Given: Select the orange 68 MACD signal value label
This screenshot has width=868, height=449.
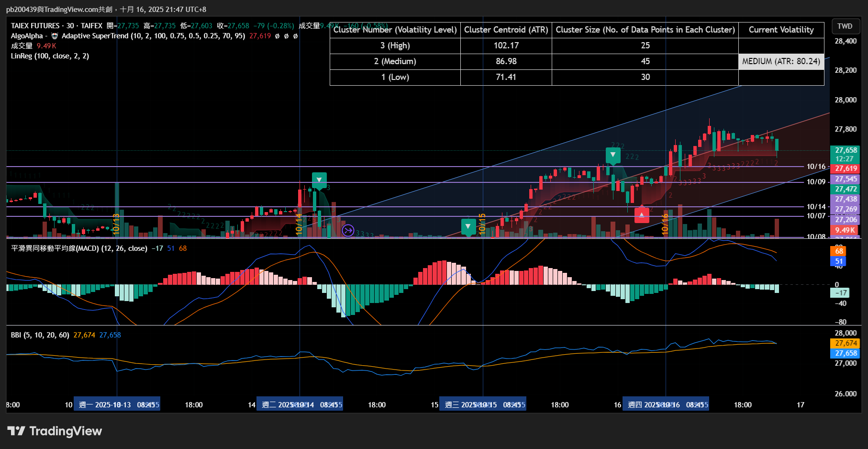Looking at the screenshot, I should 839,251.
